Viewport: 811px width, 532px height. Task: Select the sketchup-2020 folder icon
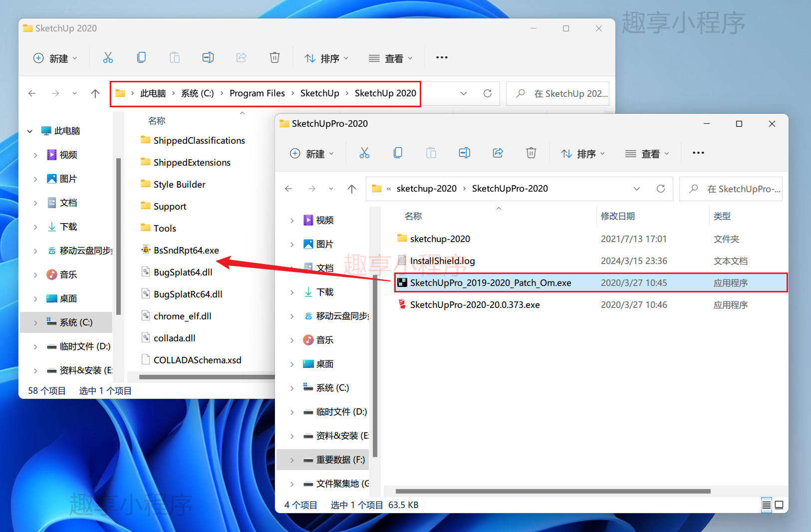tap(402, 239)
